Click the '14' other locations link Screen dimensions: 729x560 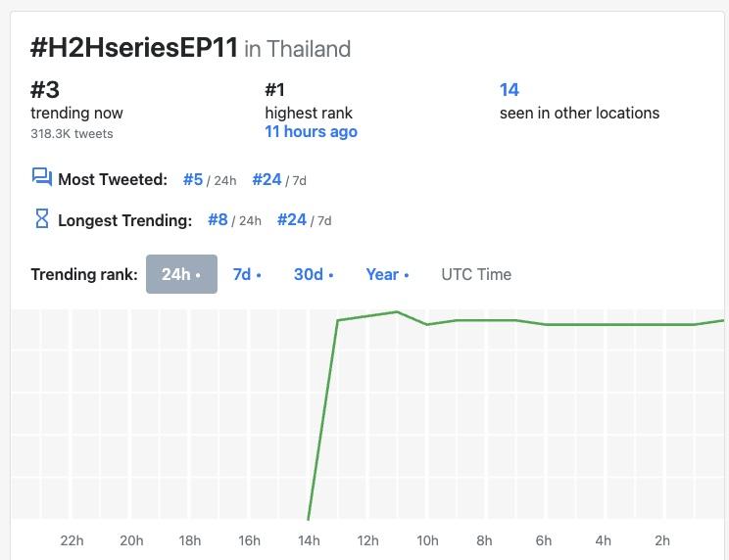pos(510,90)
